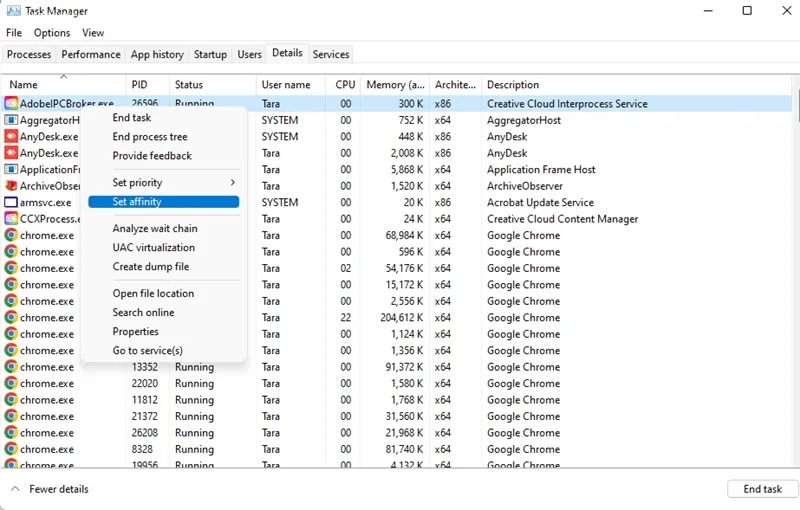Open the Options menu
The height and width of the screenshot is (510, 800).
tap(52, 33)
